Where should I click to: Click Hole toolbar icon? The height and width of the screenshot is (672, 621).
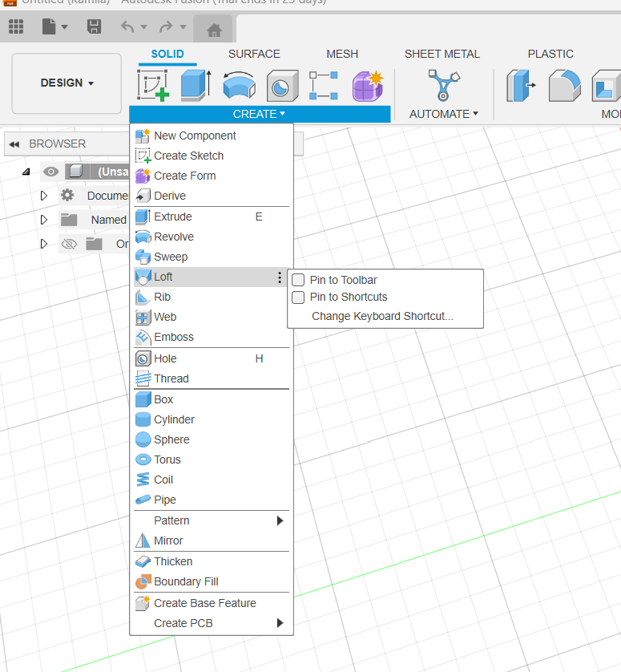pos(282,86)
